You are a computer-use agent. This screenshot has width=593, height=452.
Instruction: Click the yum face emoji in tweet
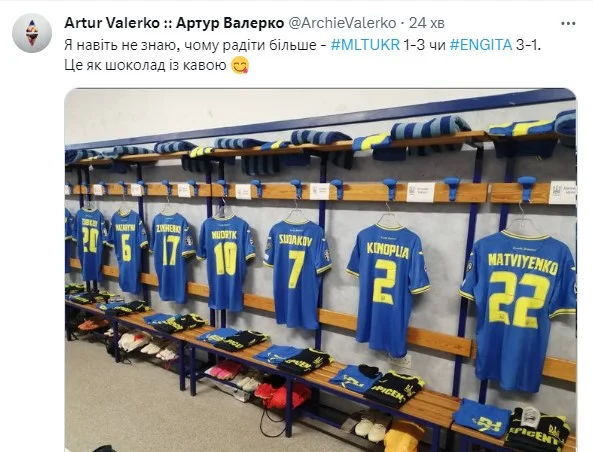pyautogui.click(x=240, y=65)
